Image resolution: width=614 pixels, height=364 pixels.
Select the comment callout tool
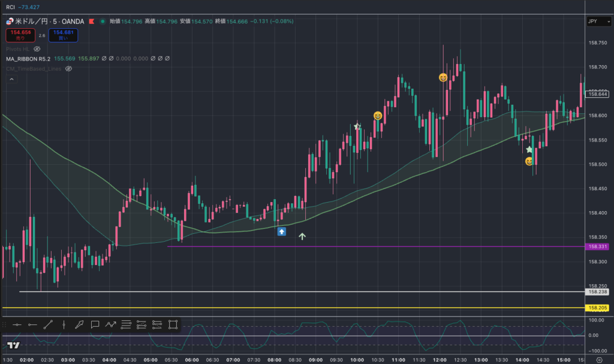click(95, 324)
